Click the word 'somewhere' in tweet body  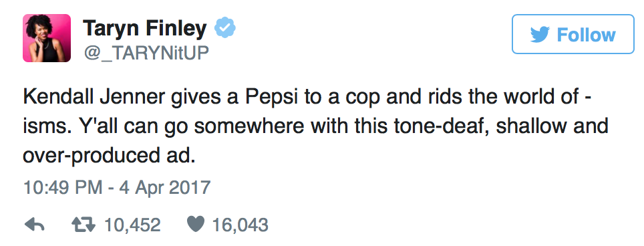[x=249, y=126]
